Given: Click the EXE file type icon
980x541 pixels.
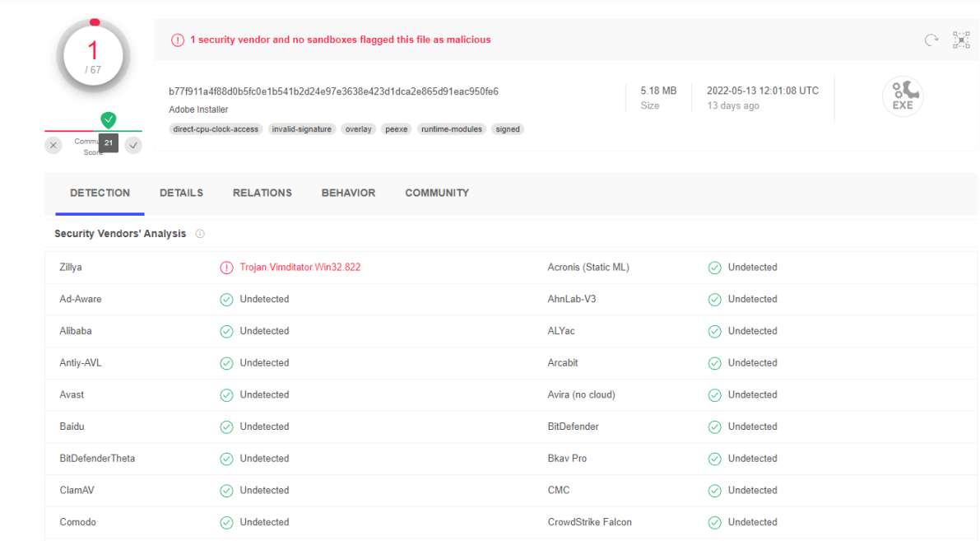Looking at the screenshot, I should click(903, 96).
